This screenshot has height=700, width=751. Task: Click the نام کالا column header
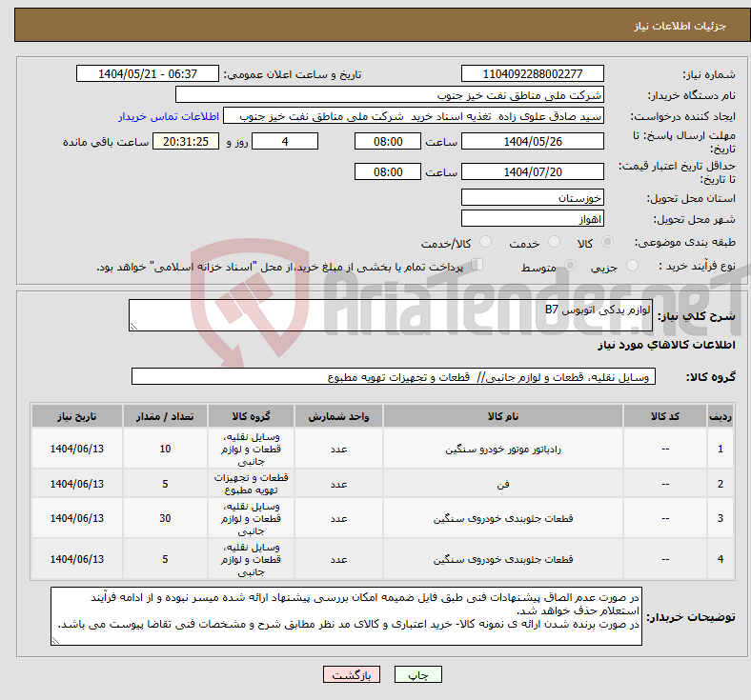pos(503,416)
